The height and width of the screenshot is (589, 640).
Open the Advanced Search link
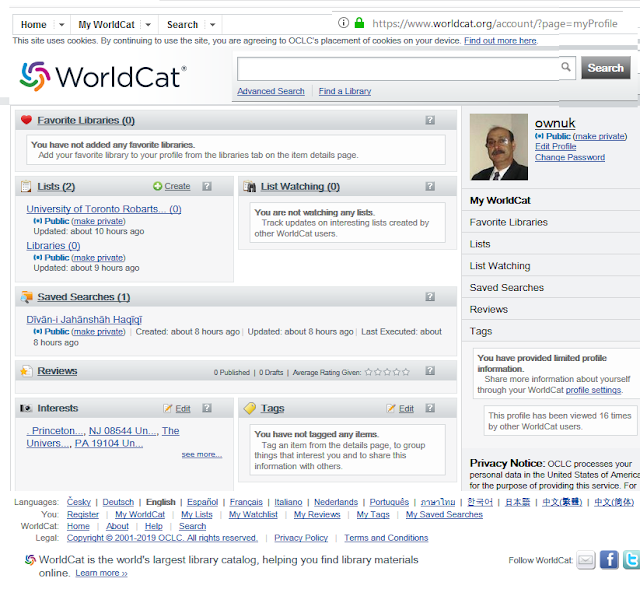271,91
